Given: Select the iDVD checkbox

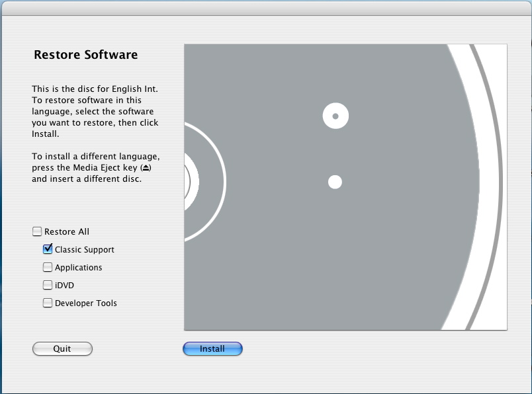Looking at the screenshot, I should tap(48, 285).
